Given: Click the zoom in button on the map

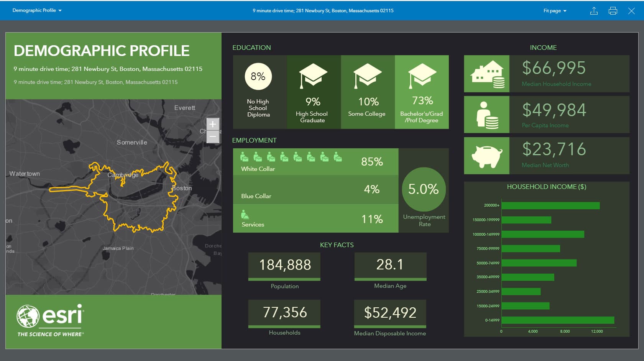Looking at the screenshot, I should point(213,125).
